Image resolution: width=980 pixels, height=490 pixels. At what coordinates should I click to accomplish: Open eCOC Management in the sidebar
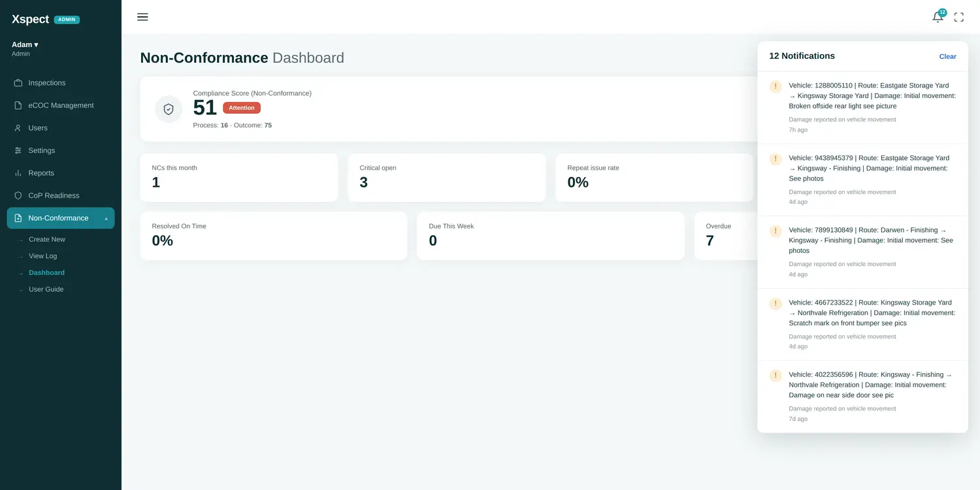point(61,105)
